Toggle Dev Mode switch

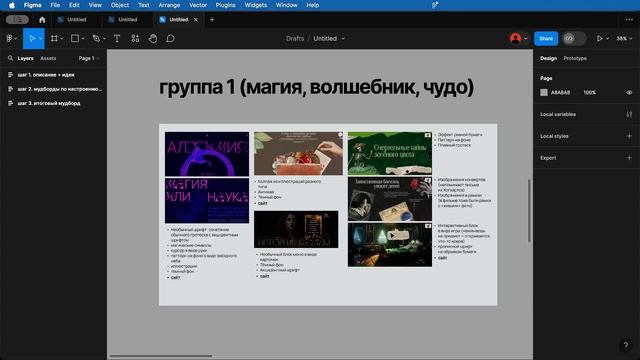click(x=574, y=38)
